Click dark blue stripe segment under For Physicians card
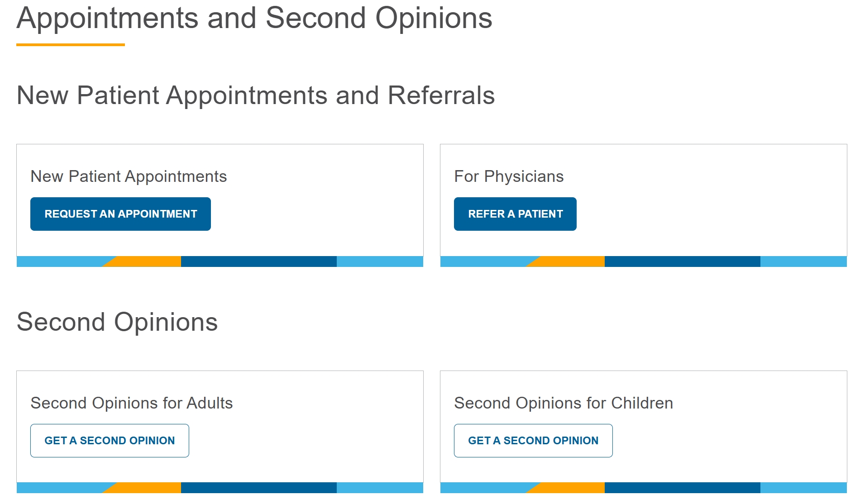Viewport: 860px width, 504px height. click(682, 262)
